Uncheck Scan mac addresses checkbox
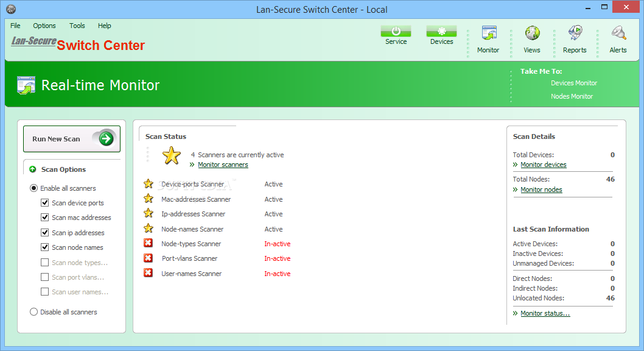Screen dimensions: 644x351 coord(45,218)
